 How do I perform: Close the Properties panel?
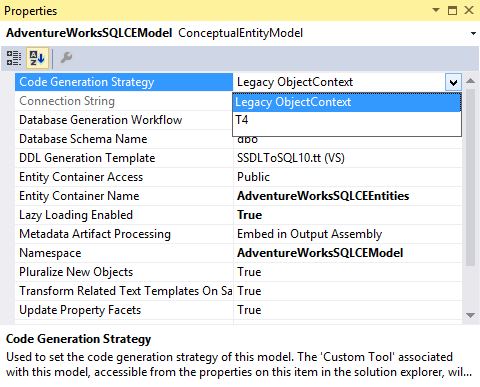click(x=469, y=10)
